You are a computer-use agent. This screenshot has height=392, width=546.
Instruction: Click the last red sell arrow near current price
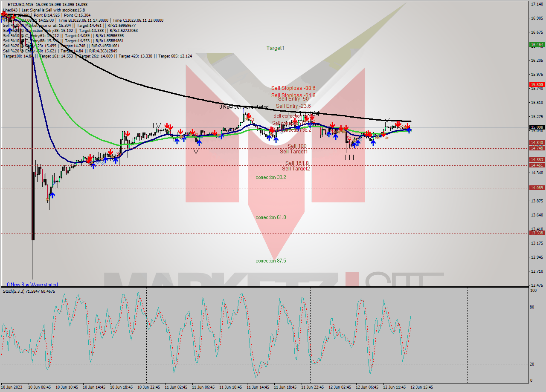pyautogui.click(x=408, y=126)
